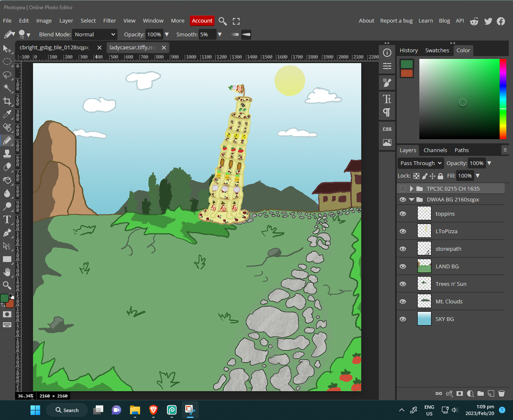Open the layer Opacity dropdown arrow
Image resolution: width=513 pixels, height=420 pixels.
pyautogui.click(x=489, y=163)
